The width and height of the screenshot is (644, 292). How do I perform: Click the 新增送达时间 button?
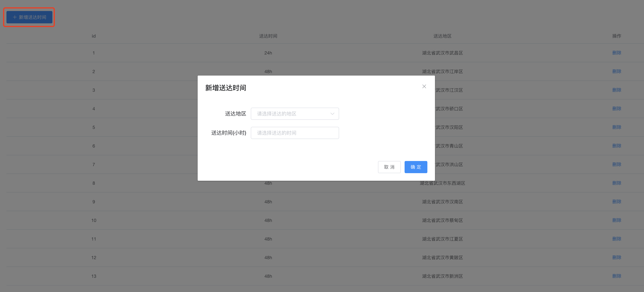click(x=29, y=17)
